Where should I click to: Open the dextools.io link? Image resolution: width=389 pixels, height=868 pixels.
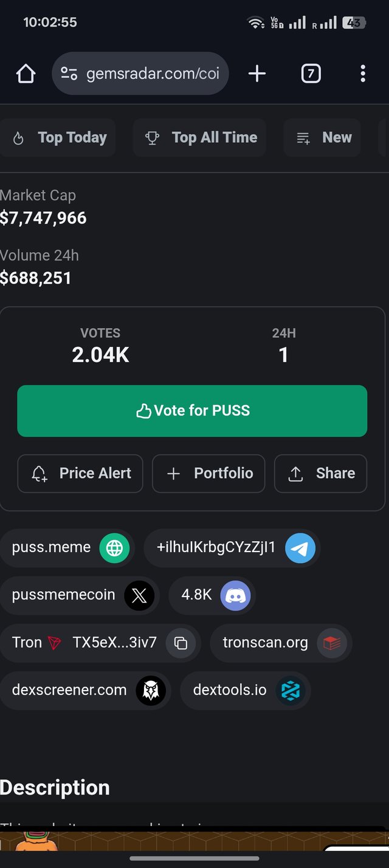pos(245,690)
